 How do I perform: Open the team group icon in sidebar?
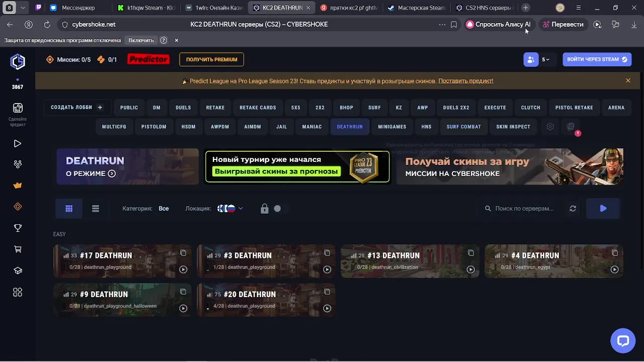coord(18,164)
